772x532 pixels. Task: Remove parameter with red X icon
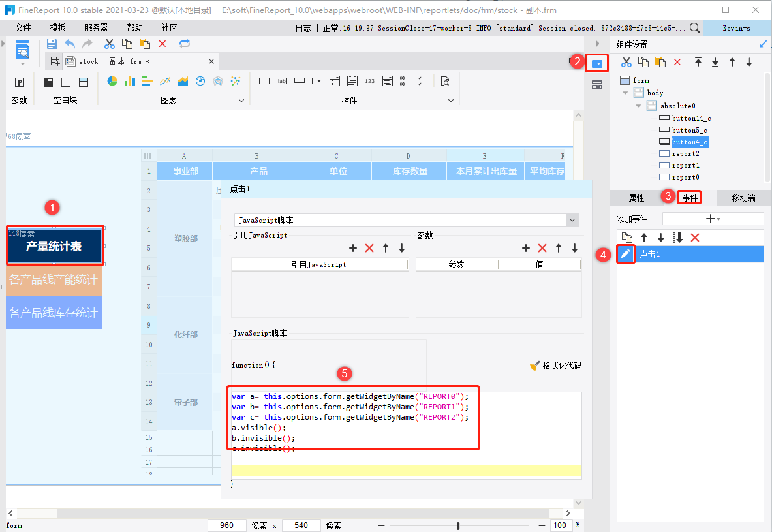542,248
